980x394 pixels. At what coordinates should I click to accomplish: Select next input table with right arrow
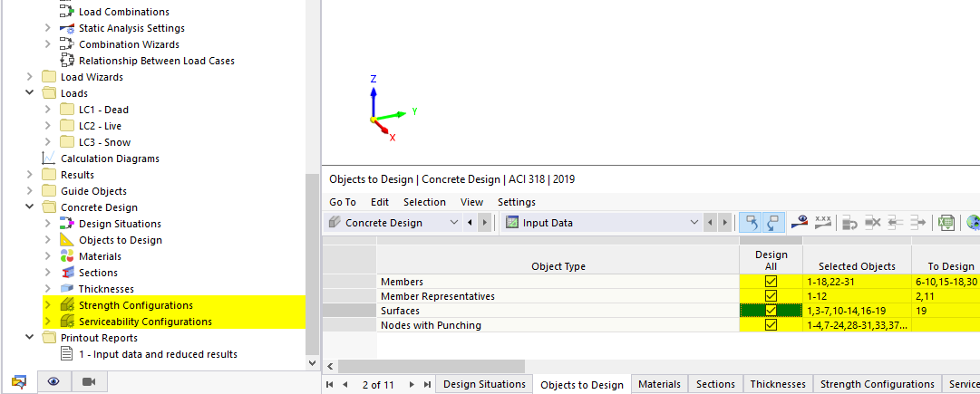724,222
